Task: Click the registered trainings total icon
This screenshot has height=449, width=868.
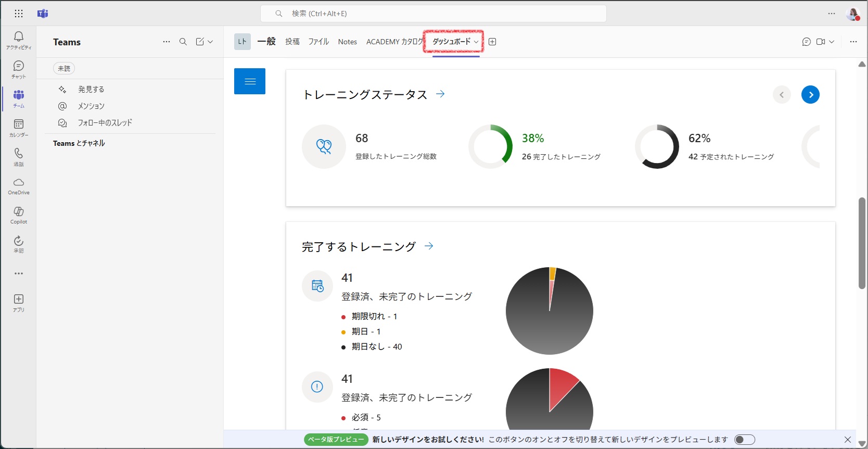Action: coord(324,146)
